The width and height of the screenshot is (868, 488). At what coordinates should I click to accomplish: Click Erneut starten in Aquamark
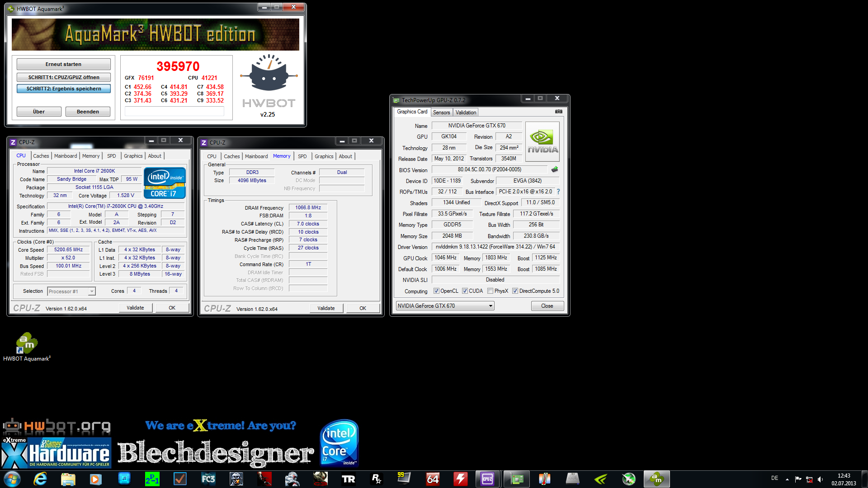64,64
